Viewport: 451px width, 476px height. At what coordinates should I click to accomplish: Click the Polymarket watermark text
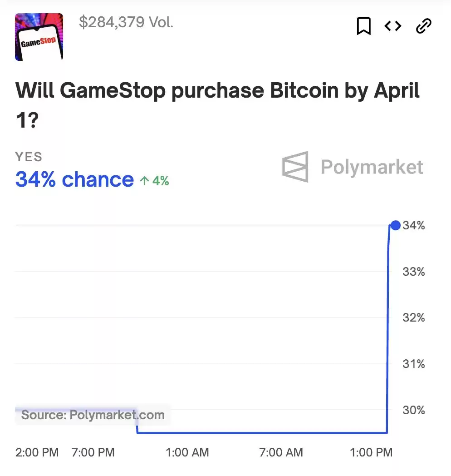point(372,167)
